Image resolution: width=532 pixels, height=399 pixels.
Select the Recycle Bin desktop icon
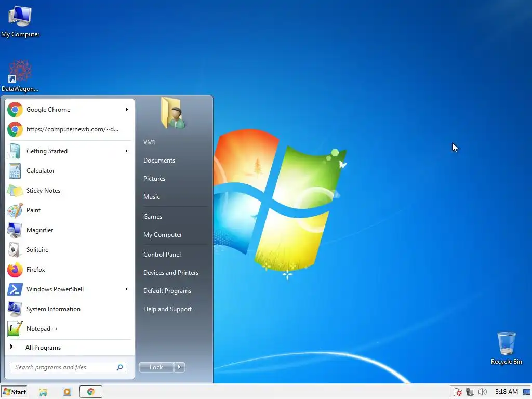506,349
